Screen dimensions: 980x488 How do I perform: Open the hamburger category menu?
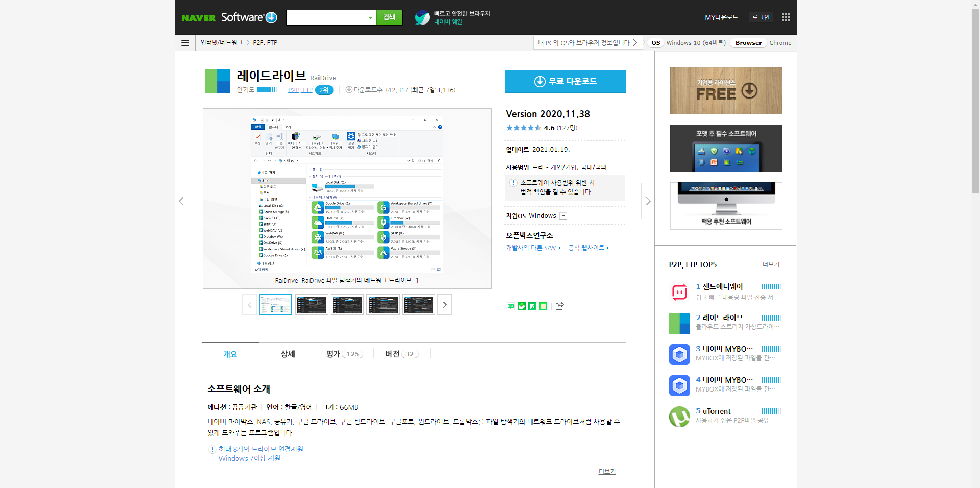tap(185, 43)
